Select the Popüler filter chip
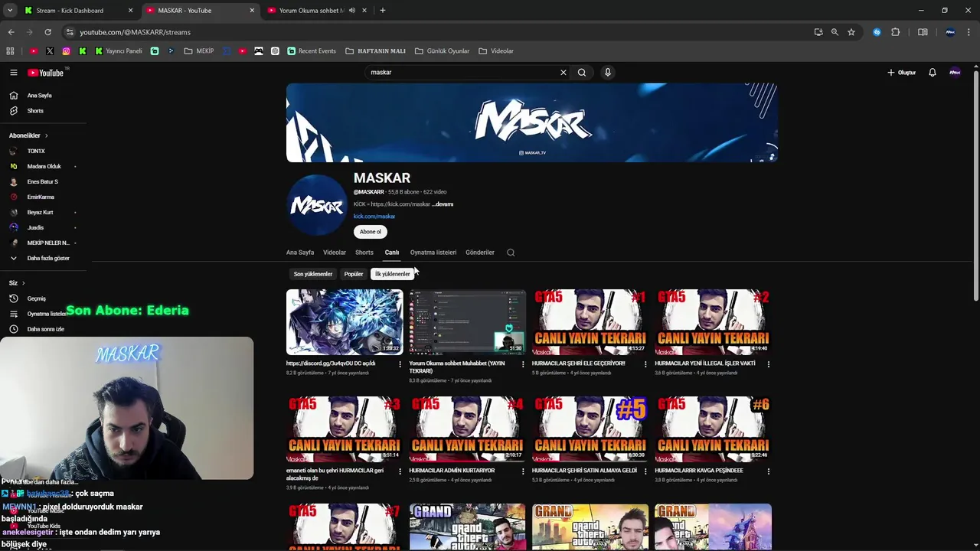The height and width of the screenshot is (551, 980). [354, 274]
